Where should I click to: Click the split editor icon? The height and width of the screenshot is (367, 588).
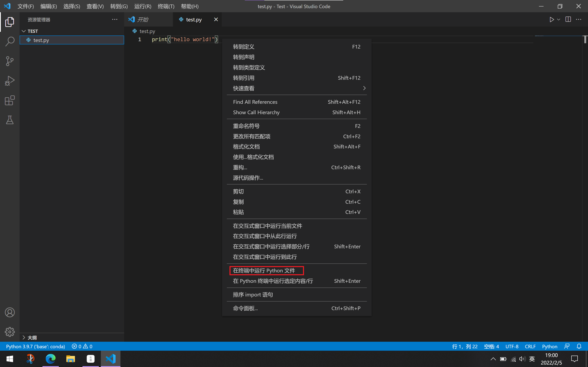tap(568, 19)
